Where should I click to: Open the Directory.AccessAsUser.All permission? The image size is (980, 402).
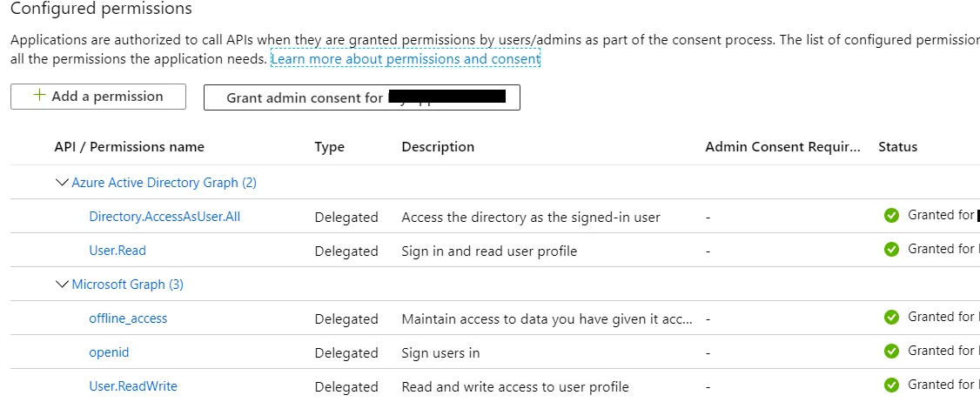164,217
